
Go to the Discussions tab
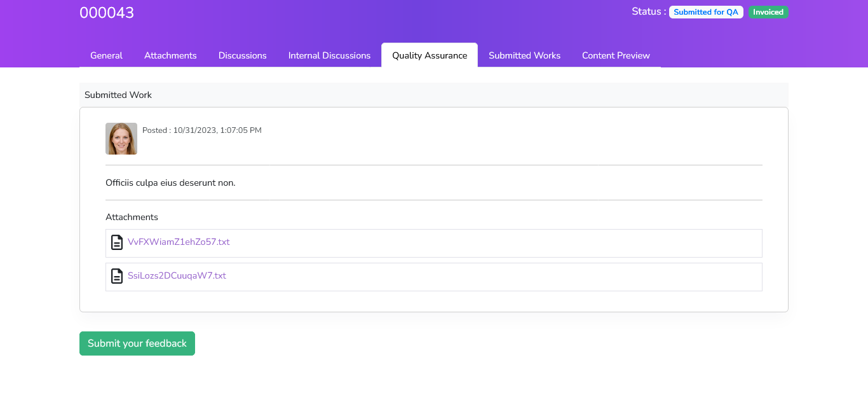(242, 55)
